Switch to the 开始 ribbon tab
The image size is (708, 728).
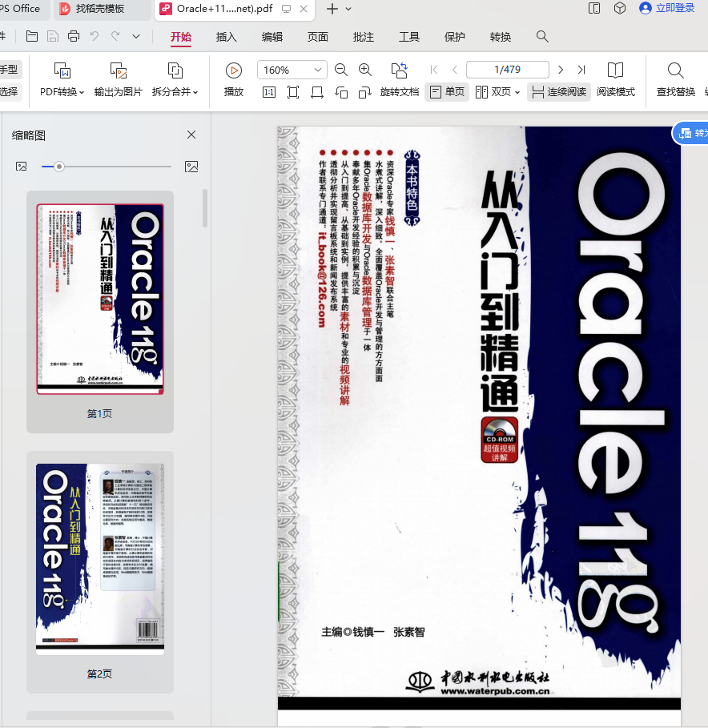tap(180, 37)
